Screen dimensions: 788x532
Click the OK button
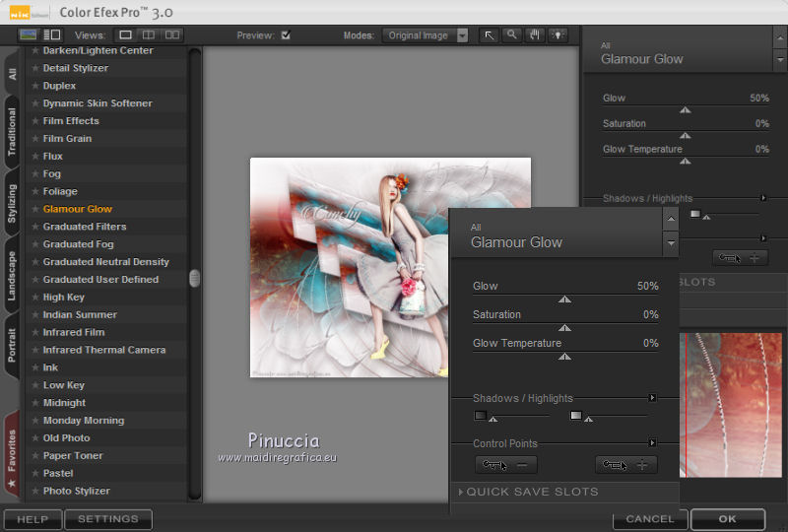coord(727,519)
